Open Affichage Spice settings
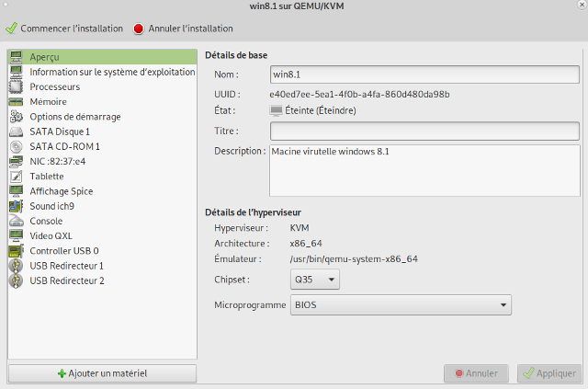588x389 pixels. pyautogui.click(x=102, y=191)
